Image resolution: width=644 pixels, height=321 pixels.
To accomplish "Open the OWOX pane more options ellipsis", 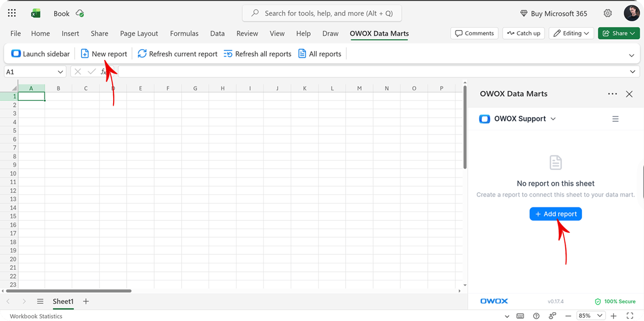I will (612, 94).
